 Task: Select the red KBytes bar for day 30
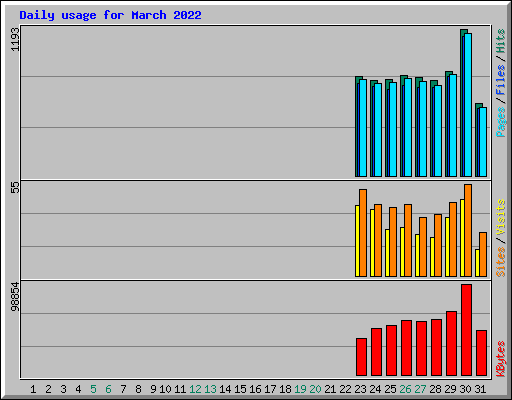coord(466,330)
